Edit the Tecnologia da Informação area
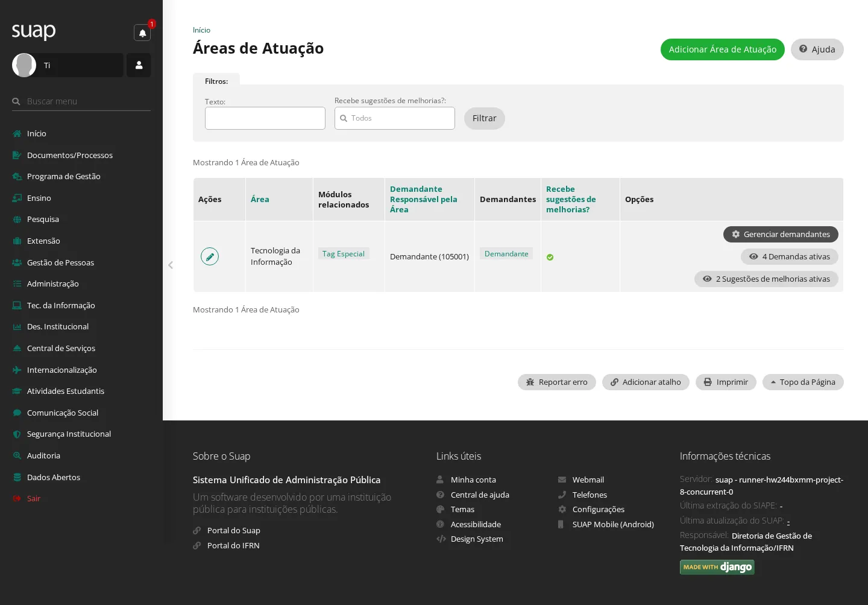868x605 pixels. [x=210, y=256]
